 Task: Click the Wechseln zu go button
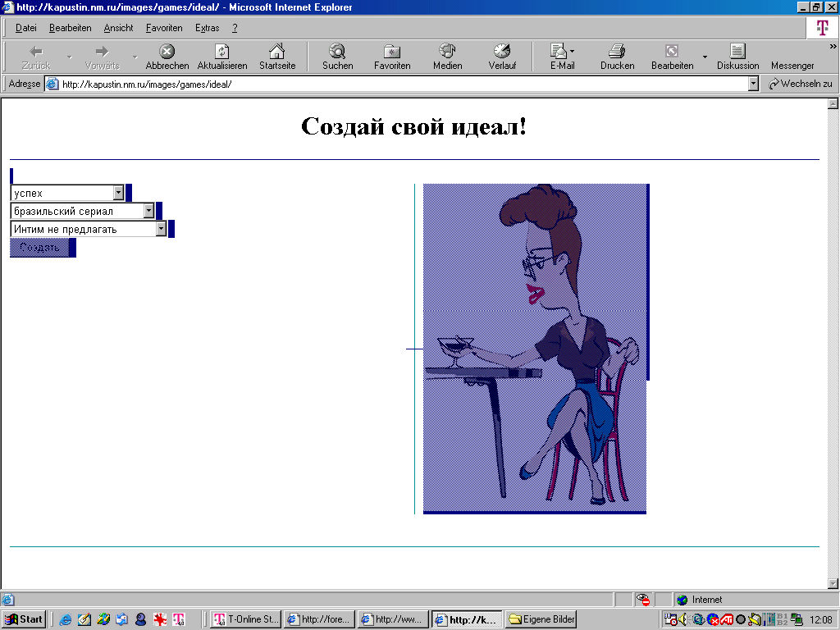800,84
